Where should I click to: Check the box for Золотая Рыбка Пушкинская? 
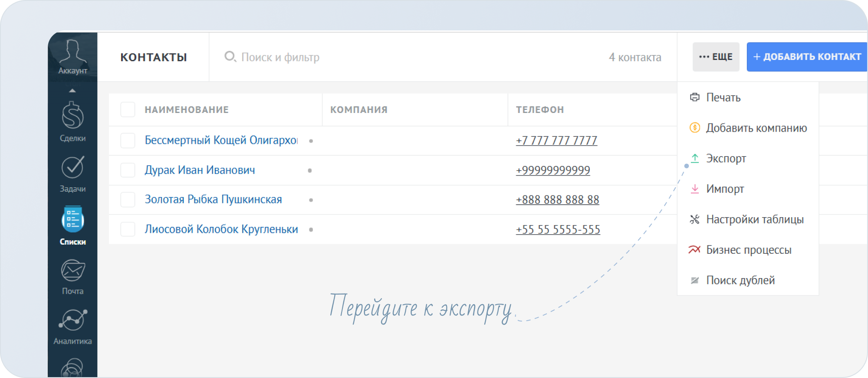pyautogui.click(x=128, y=200)
